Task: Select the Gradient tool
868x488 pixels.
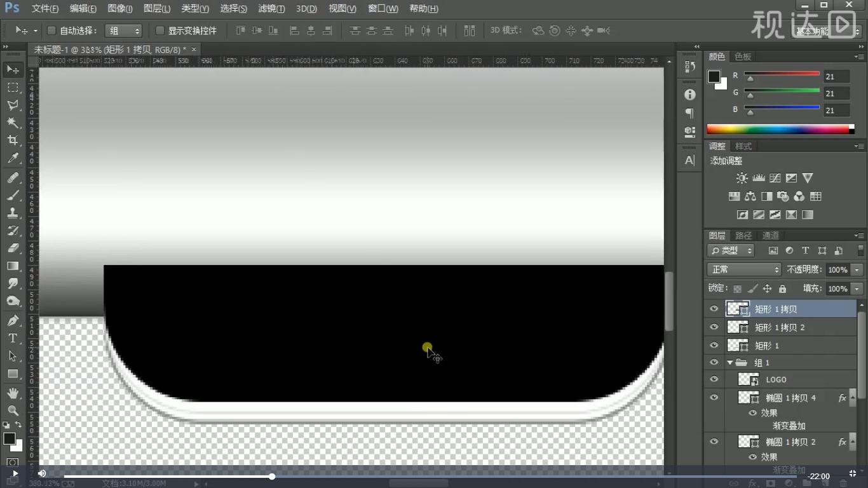Action: click(13, 266)
